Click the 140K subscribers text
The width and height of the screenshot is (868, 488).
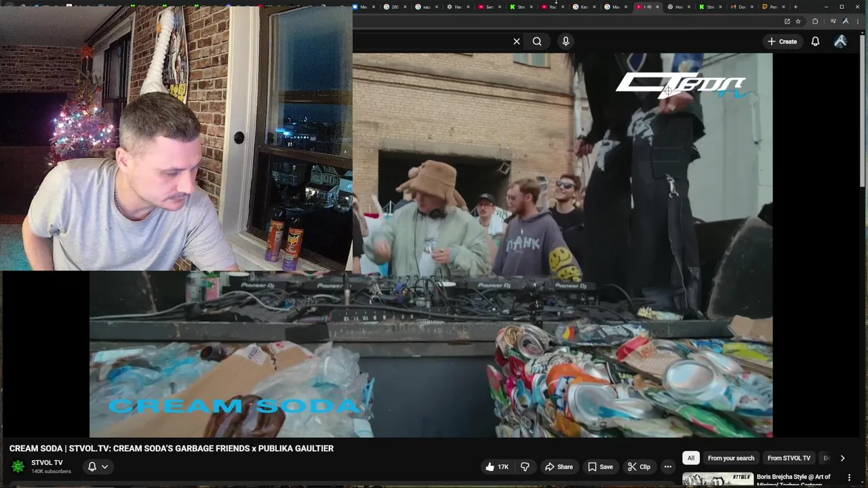pyautogui.click(x=51, y=471)
